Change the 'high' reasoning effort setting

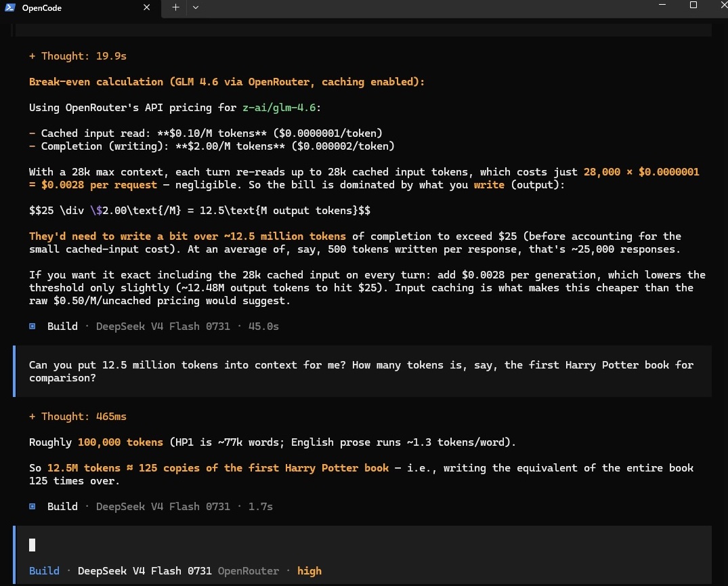(x=309, y=571)
